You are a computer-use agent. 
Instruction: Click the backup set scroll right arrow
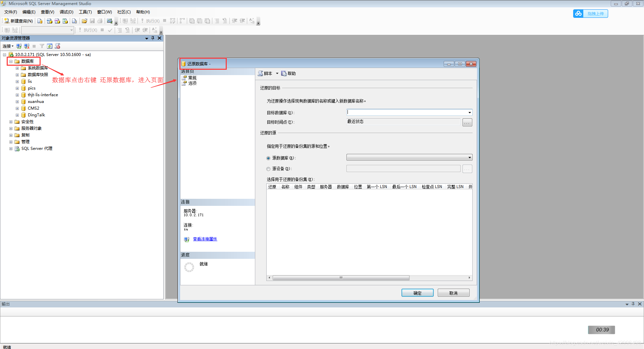470,278
